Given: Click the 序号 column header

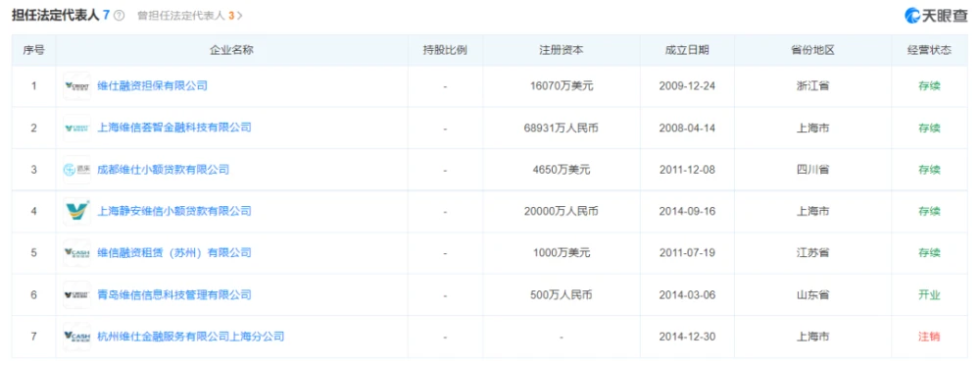Looking at the screenshot, I should 33,50.
